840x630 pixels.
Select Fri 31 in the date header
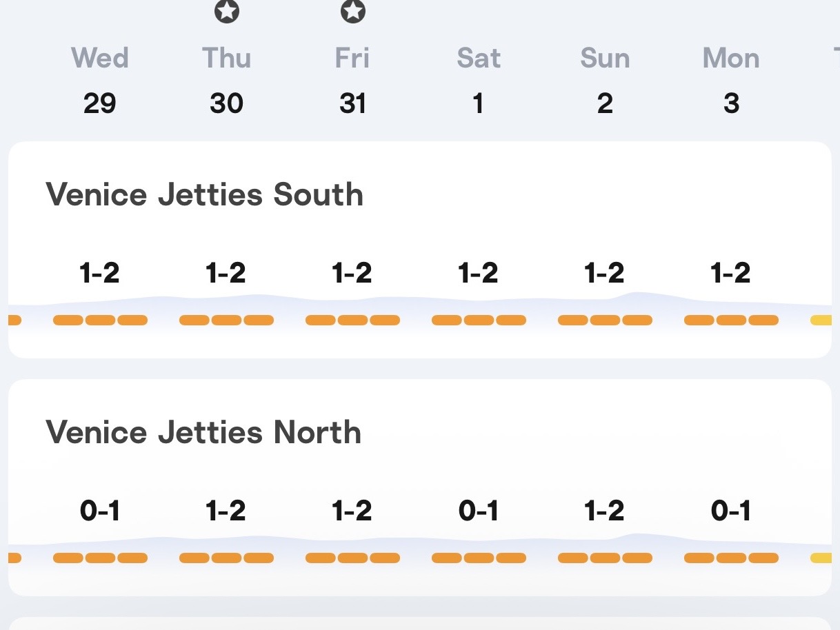click(x=352, y=81)
